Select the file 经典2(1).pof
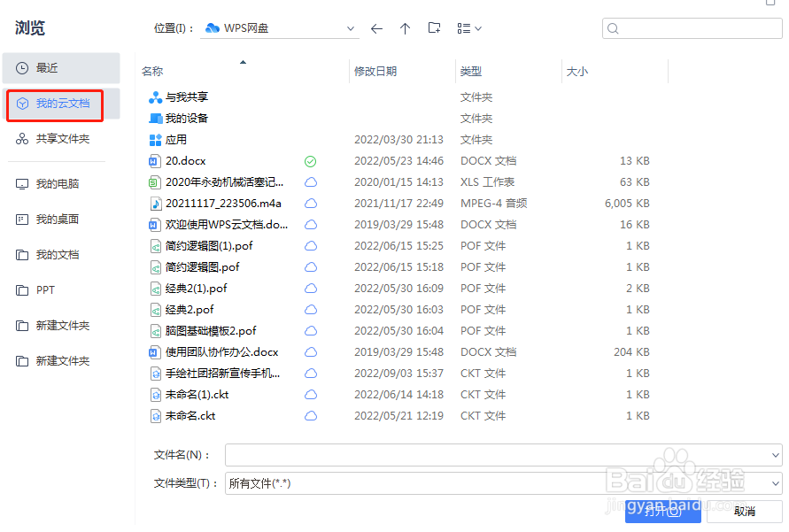This screenshot has height=532, width=789. (197, 288)
